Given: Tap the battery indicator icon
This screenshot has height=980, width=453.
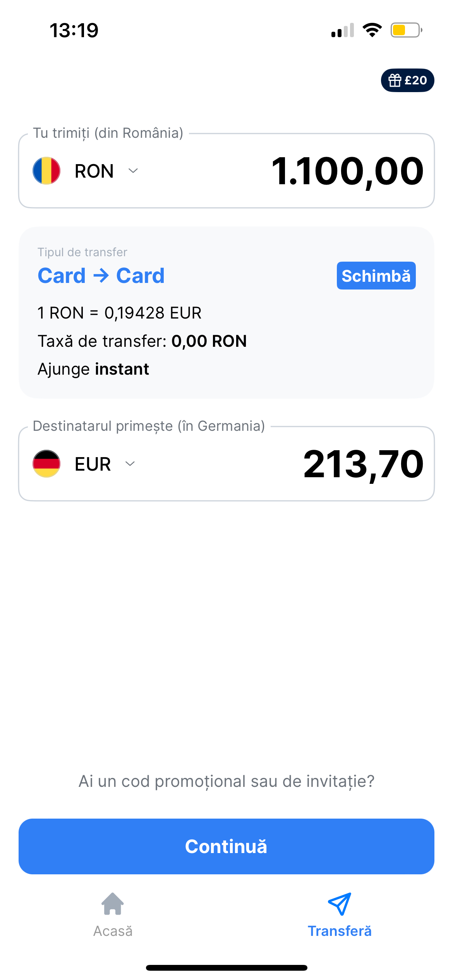Looking at the screenshot, I should [x=406, y=30].
